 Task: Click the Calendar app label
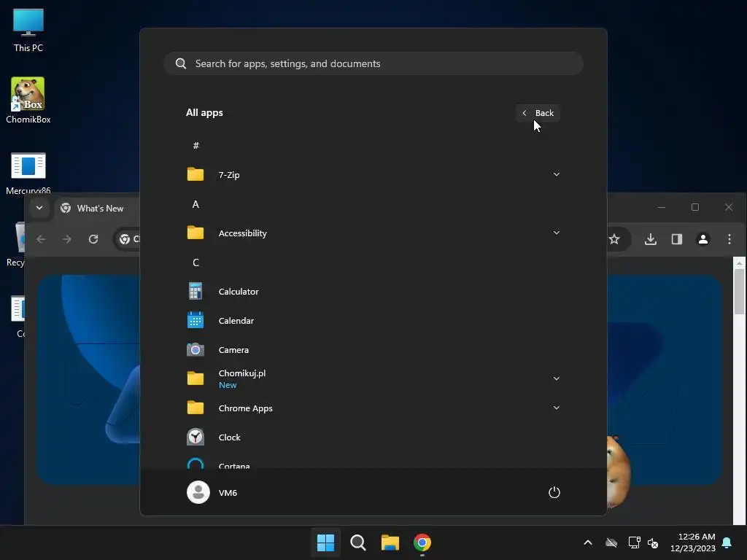236,321
